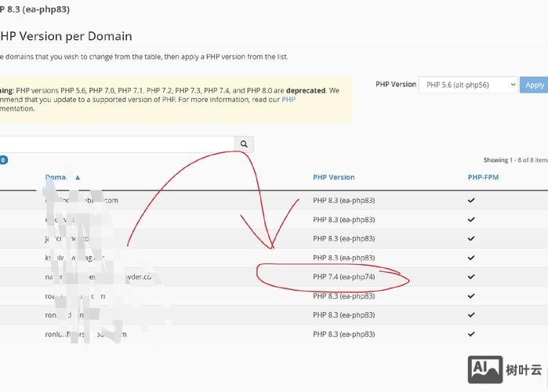Click the Domain column sort arrow
The image size is (548, 392).
(x=78, y=178)
